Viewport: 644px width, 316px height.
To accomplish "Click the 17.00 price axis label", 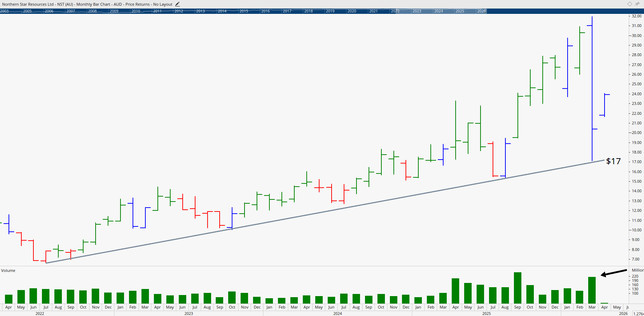I will (x=637, y=162).
